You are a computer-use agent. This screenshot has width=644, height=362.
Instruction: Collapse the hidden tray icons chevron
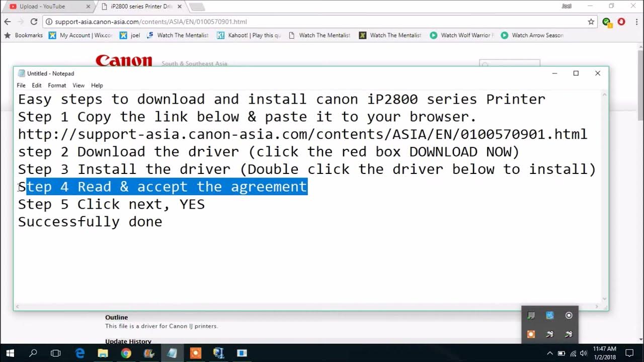[550, 353]
